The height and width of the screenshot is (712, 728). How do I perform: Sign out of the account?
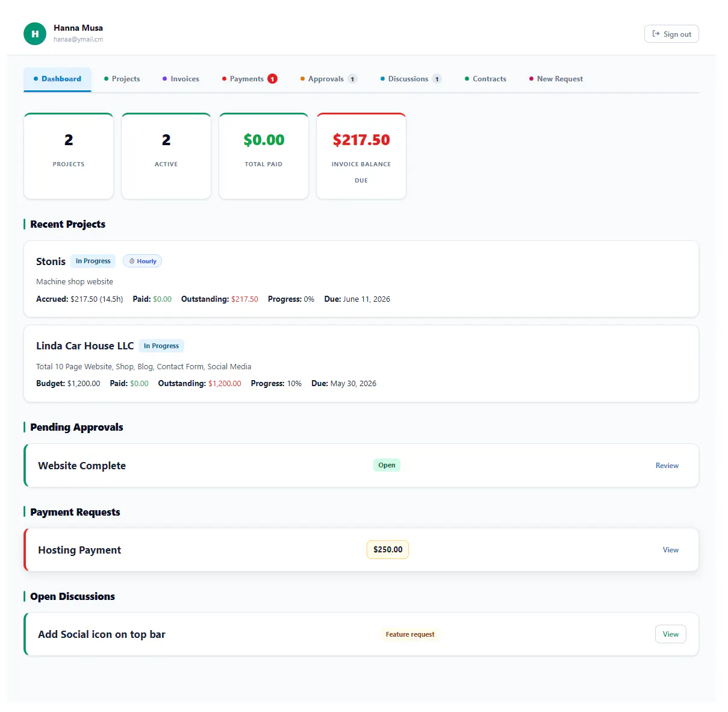(671, 34)
